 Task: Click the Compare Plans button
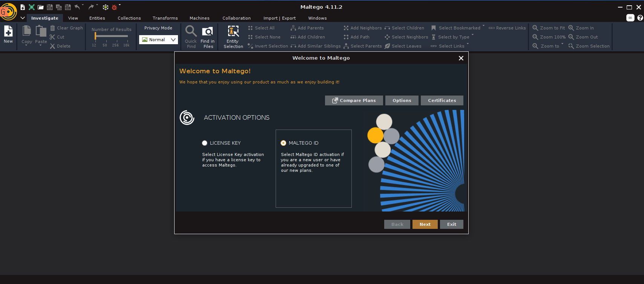[354, 100]
